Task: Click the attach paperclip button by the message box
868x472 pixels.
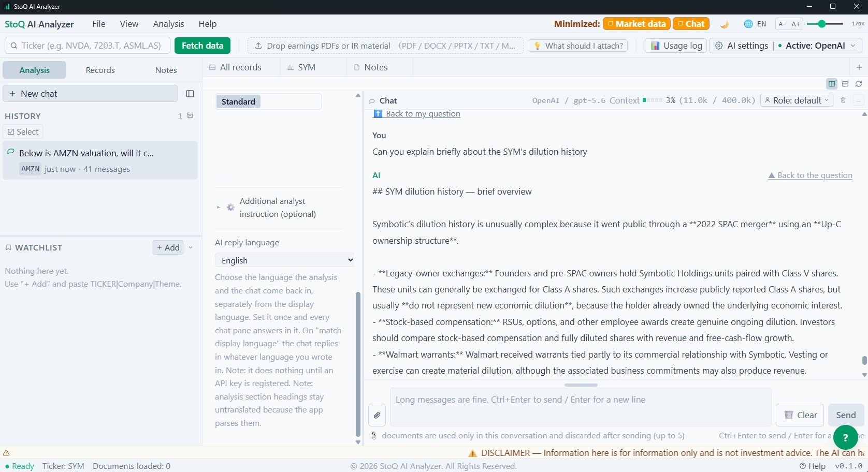Action: pyautogui.click(x=377, y=415)
